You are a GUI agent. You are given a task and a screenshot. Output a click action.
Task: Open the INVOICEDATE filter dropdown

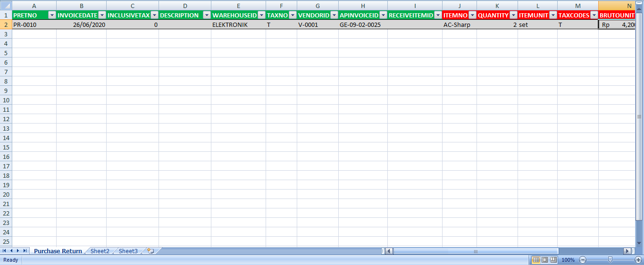click(x=102, y=15)
